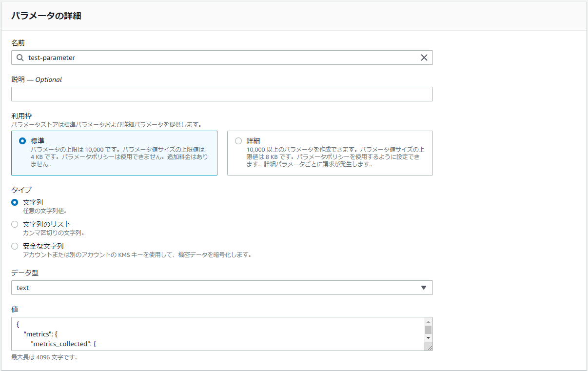Screen dimensions: 588x371
Task: Choose the 文字列のリスト type radio button
Action: (15, 224)
